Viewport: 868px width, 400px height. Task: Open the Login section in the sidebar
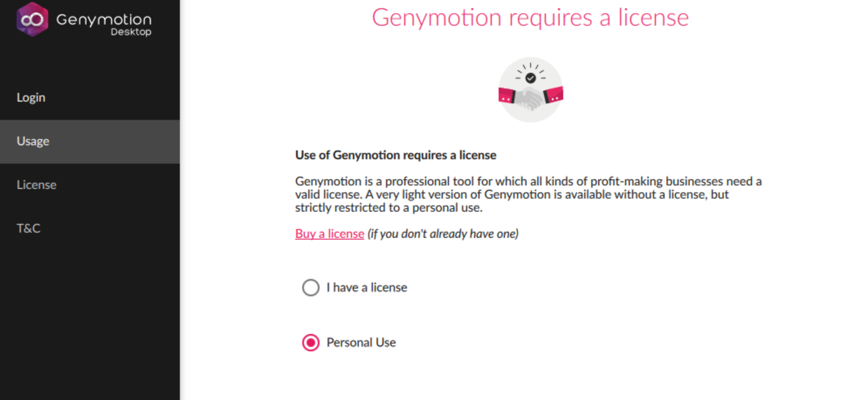31,97
